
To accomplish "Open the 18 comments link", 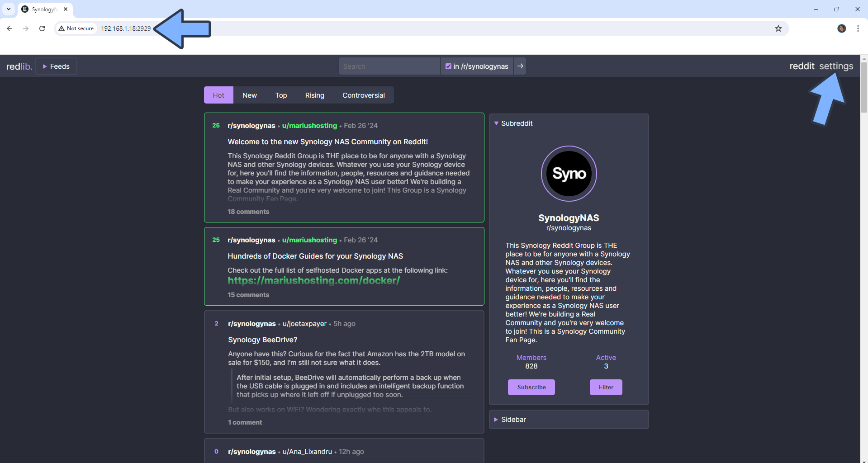I will 248,212.
